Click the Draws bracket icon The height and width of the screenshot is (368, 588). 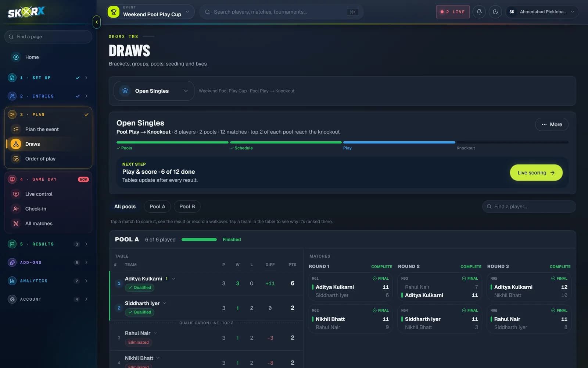tap(16, 144)
